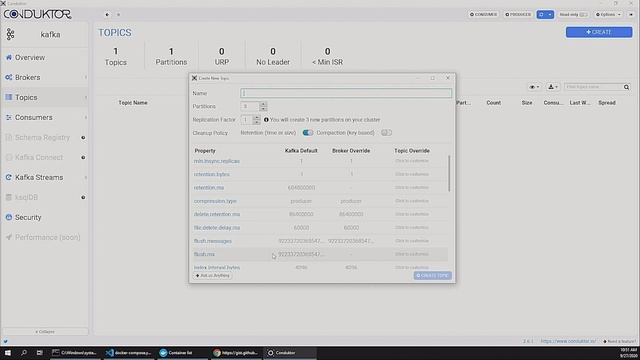Image resolution: width=640 pixels, height=360 pixels.
Task: Click the blue CREATE button
Action: tap(599, 32)
